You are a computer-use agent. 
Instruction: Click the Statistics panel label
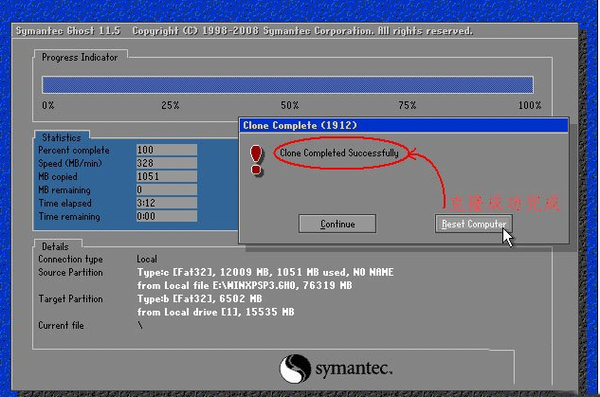[61, 137]
